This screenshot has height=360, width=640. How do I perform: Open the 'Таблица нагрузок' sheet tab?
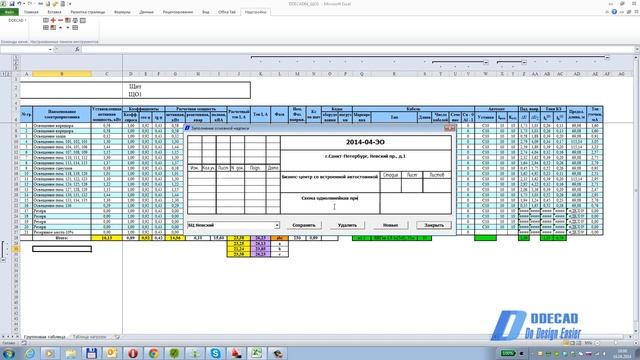click(89, 337)
